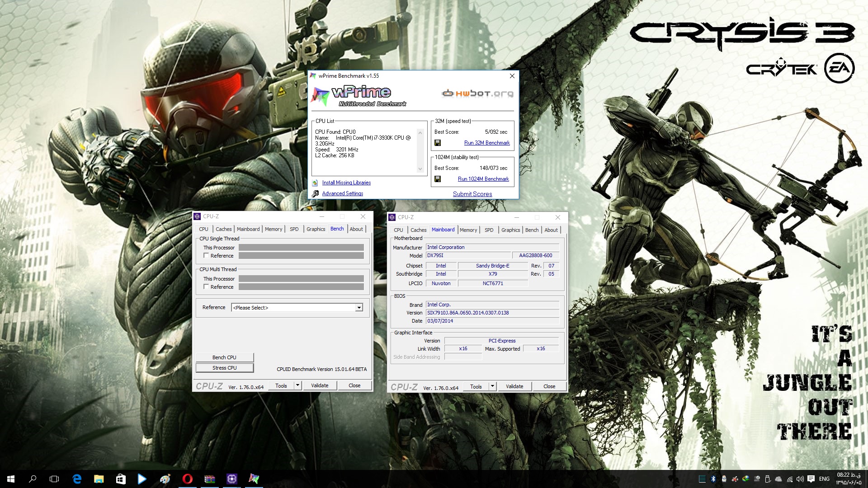Click the hwbot.org logo in wPrime
Viewport: 868px width, 488px height.
pos(477,94)
